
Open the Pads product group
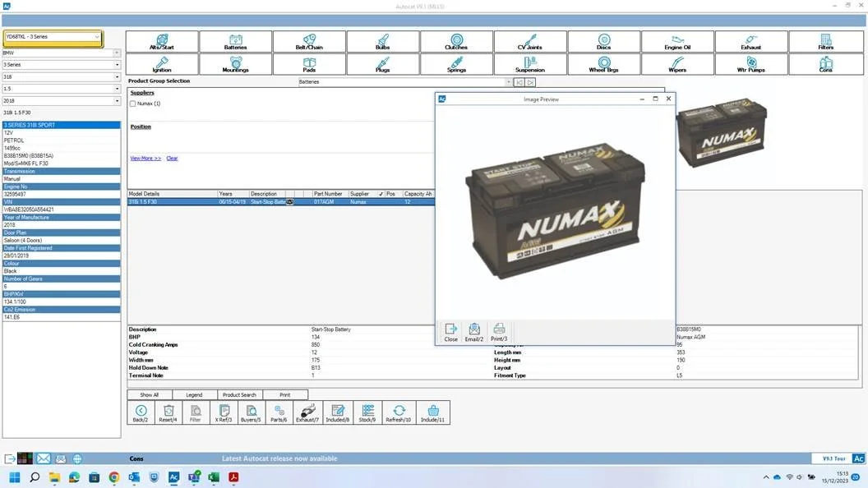[x=309, y=64]
